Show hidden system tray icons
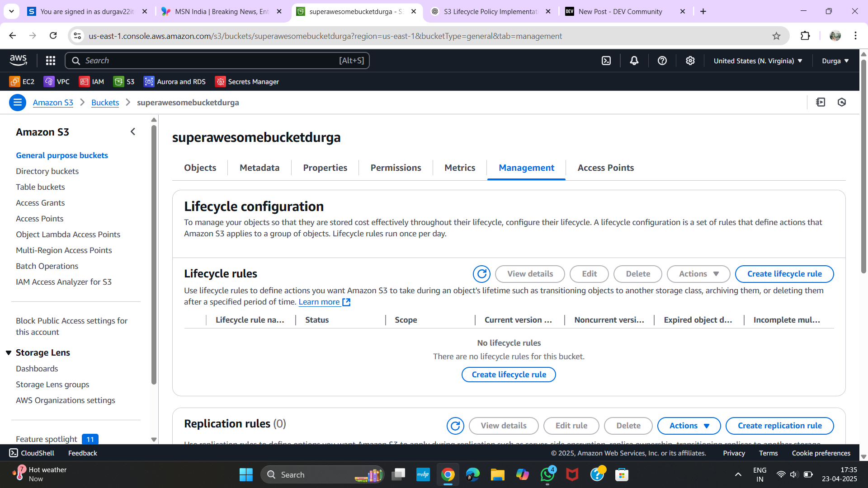The width and height of the screenshot is (868, 488). tap(738, 475)
